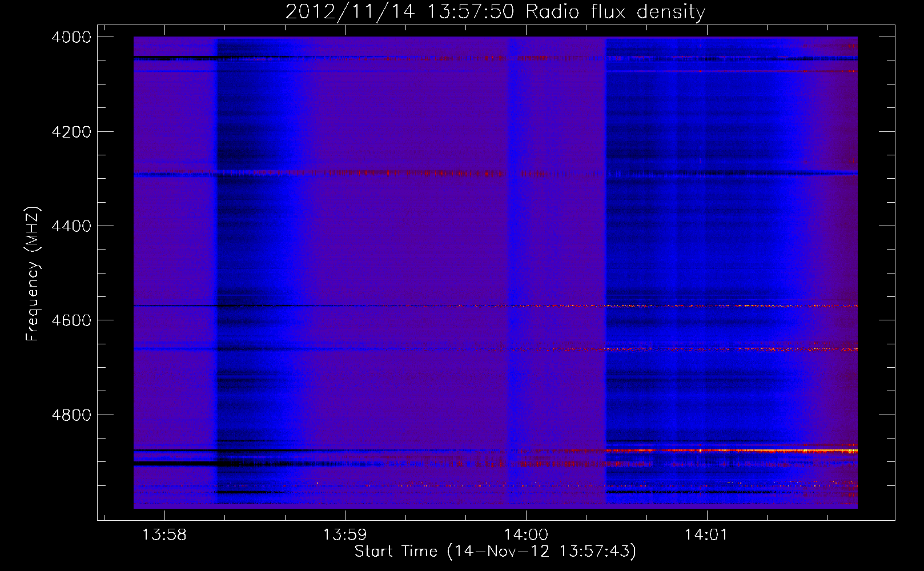Click the 'Start Time (14-Nov-12 13:57:43)' axis title
924x571 pixels.
point(495,552)
